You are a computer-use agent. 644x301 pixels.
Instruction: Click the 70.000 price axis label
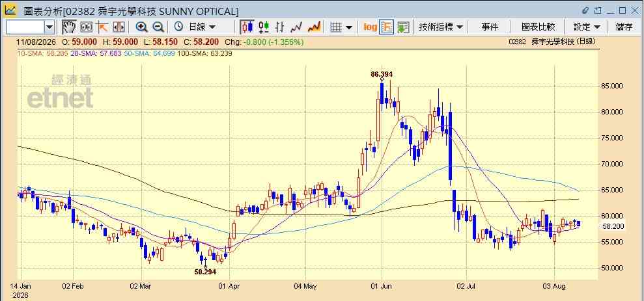[x=612, y=164]
